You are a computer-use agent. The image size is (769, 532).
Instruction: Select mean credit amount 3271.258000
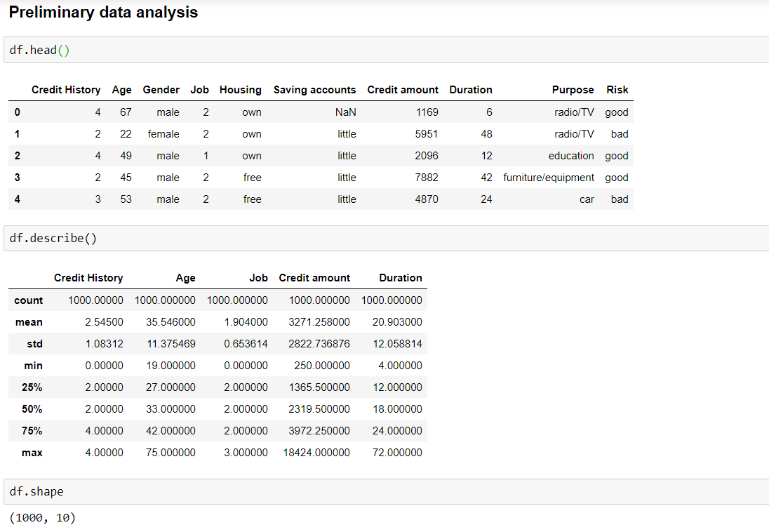pos(319,322)
